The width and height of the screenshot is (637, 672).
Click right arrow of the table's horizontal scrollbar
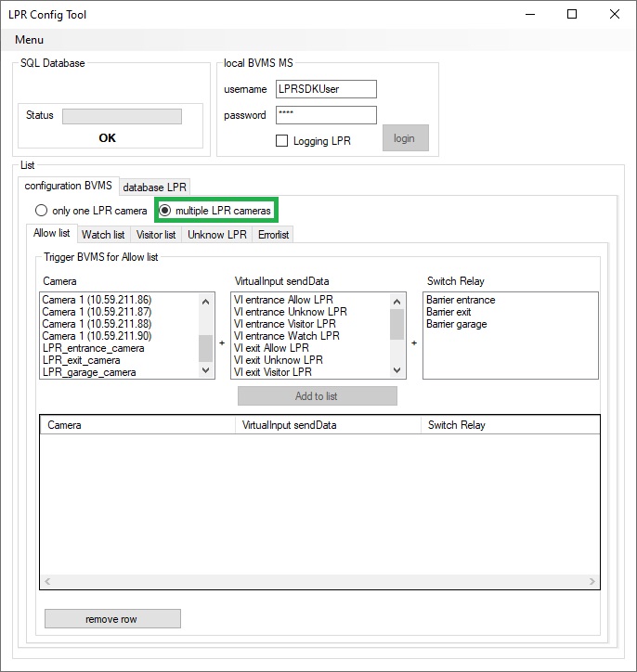[x=591, y=581]
